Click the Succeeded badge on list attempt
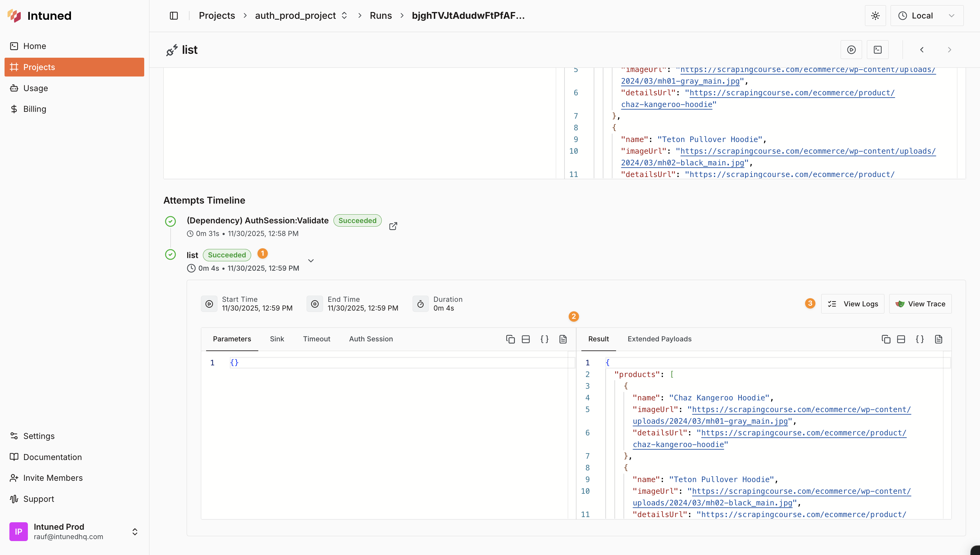The height and width of the screenshot is (555, 980). click(227, 254)
